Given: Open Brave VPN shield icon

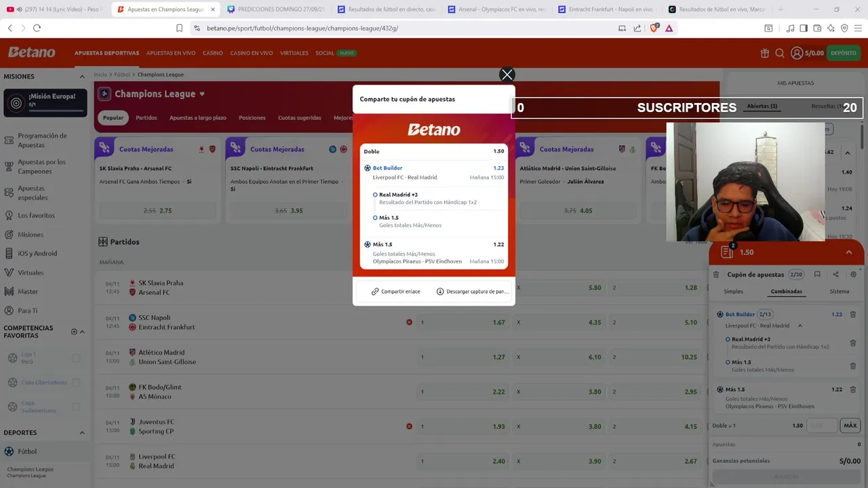Looking at the screenshot, I should 844,28.
